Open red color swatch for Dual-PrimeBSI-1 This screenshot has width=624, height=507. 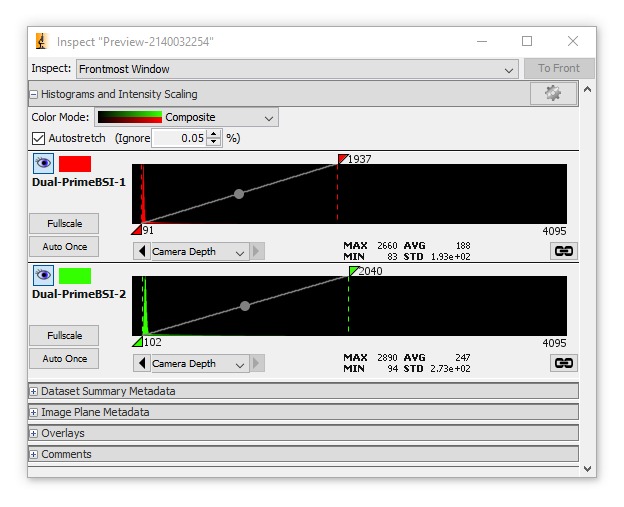coord(75,164)
